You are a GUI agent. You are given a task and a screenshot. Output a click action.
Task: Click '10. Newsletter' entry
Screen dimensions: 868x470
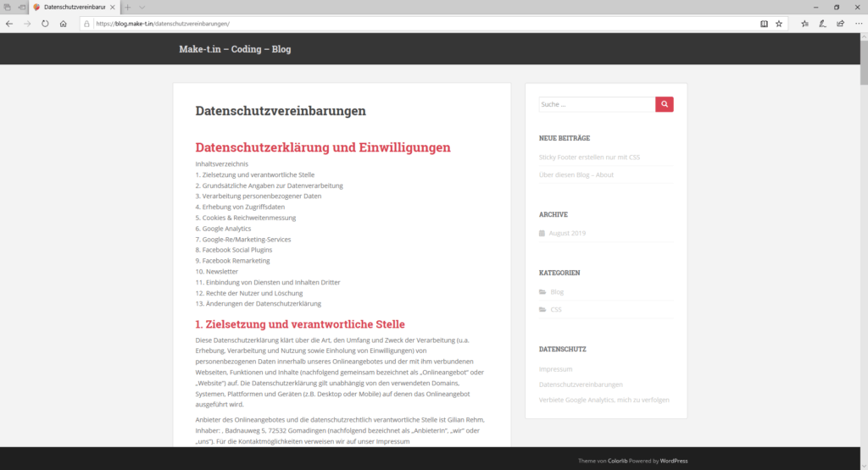tap(216, 272)
